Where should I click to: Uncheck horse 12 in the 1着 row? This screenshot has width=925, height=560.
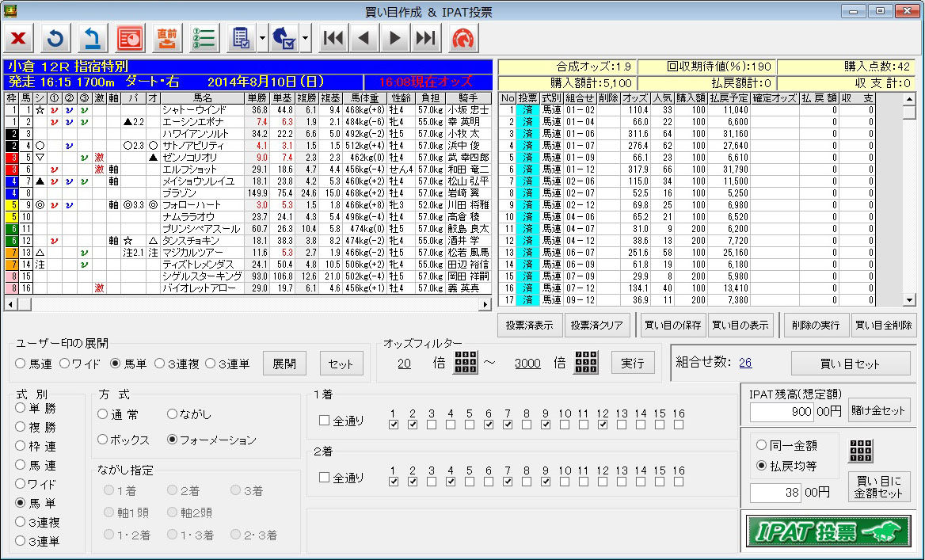603,425
